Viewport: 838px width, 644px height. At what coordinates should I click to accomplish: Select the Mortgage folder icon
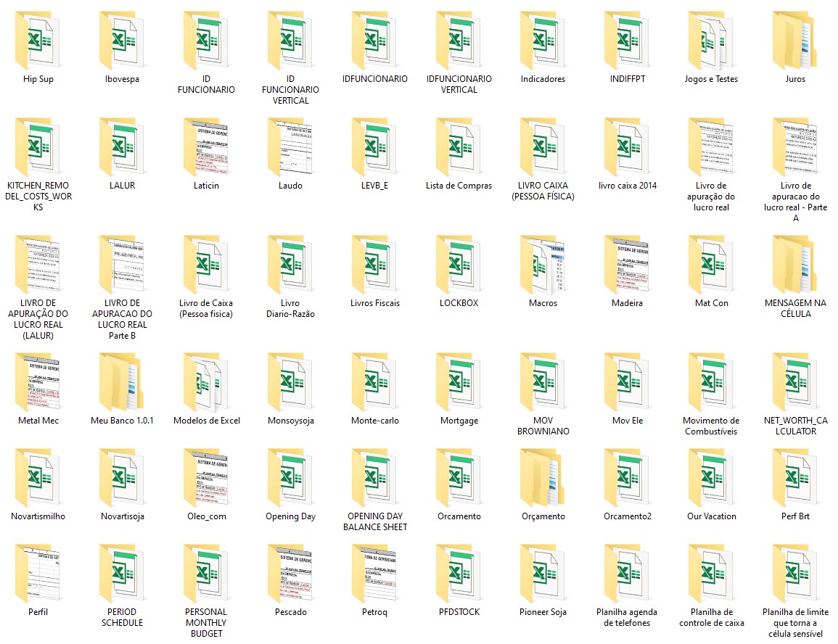(x=459, y=382)
